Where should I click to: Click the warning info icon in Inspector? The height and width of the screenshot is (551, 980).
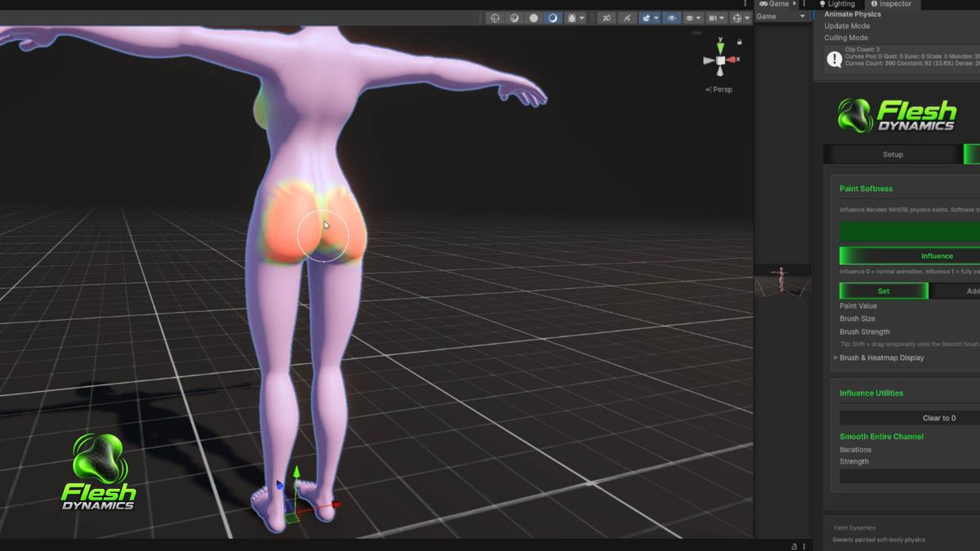point(834,59)
